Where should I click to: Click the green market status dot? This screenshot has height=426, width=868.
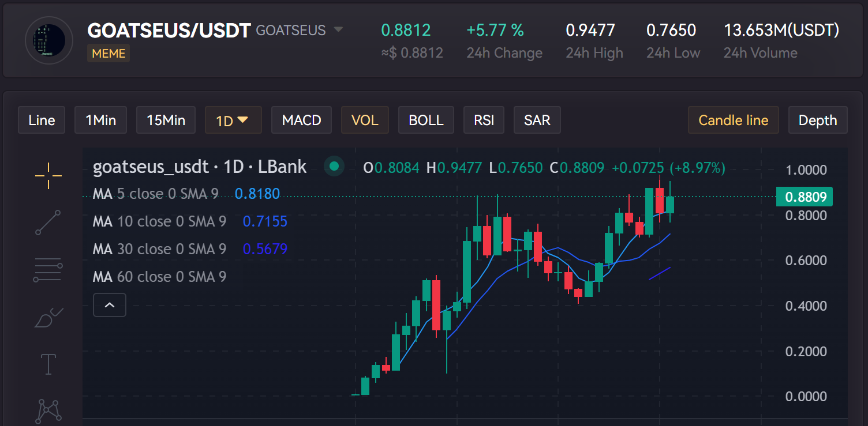tap(334, 167)
